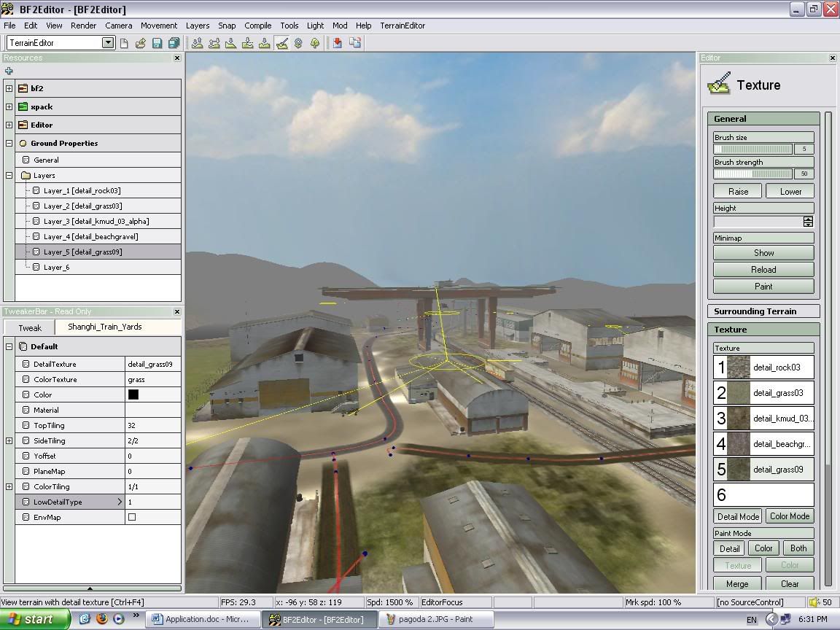840x630 pixels.
Task: Toggle the EnvMap checkbox
Action: (x=132, y=517)
